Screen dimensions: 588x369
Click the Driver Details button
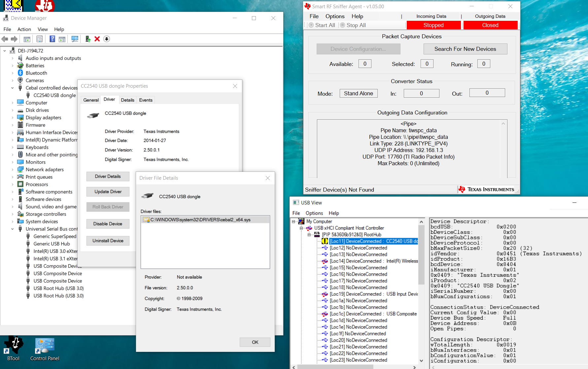click(108, 176)
